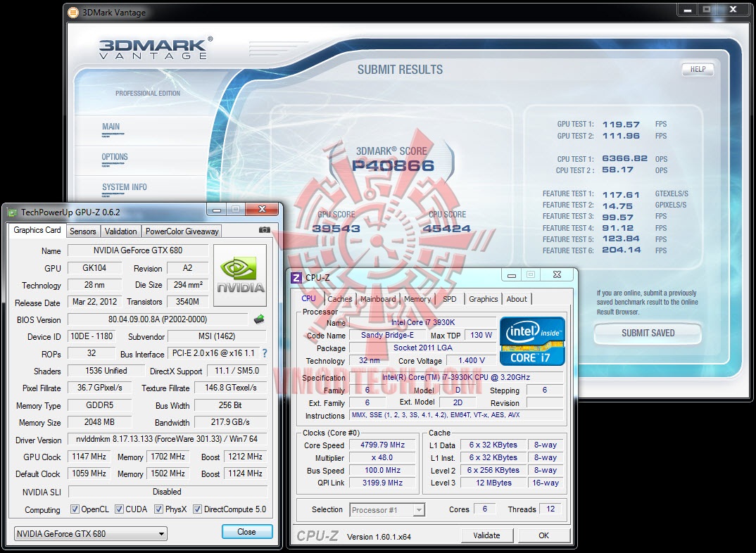
Task: Click the Core Voltage value 1.400 V
Action: click(471, 360)
